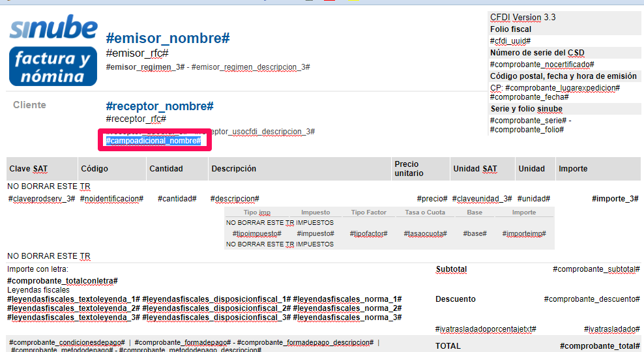The width and height of the screenshot is (644, 352).
Task: Click the #cfdi_uuid# placeholder under Folio fiscal
Action: 510,41
